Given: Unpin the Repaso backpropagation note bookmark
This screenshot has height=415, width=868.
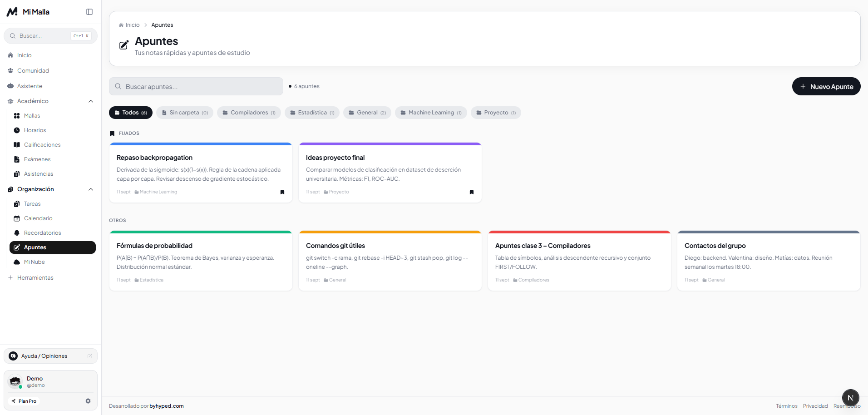Looking at the screenshot, I should 282,192.
